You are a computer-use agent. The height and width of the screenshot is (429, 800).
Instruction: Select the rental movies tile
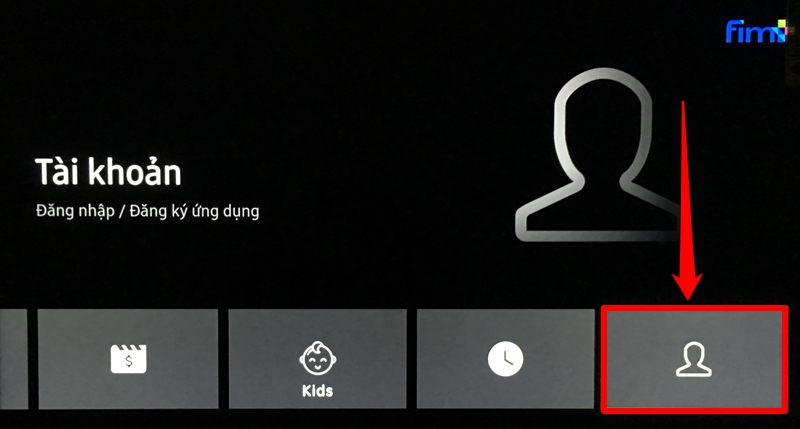pyautogui.click(x=128, y=359)
